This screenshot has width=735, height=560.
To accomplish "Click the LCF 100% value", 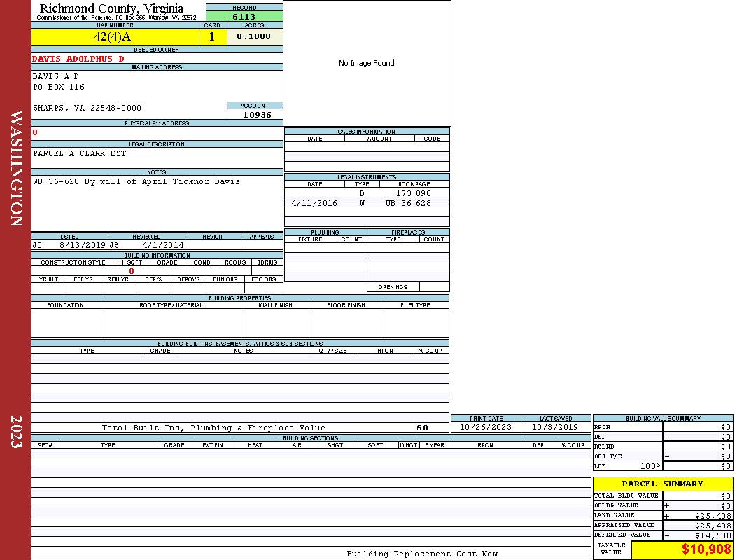I will [650, 466].
